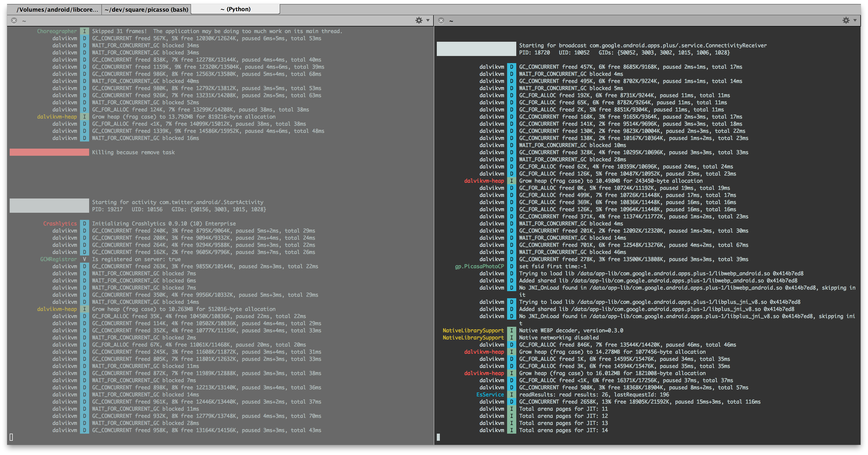Click 'GC_CONCURRENT freed 958K' last left line
This screenshot has height=455, width=868.
point(207,430)
